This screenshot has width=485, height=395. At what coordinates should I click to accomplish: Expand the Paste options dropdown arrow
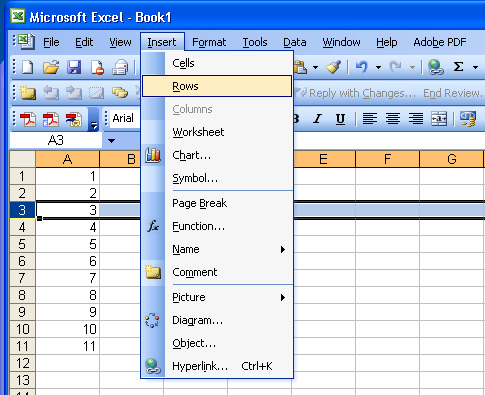[315, 67]
